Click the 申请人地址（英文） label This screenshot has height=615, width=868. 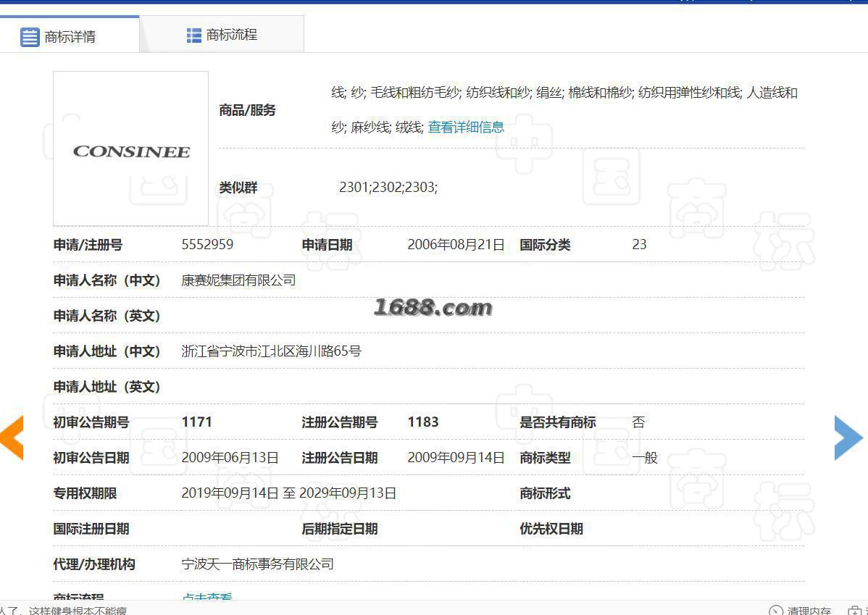pyautogui.click(x=107, y=386)
